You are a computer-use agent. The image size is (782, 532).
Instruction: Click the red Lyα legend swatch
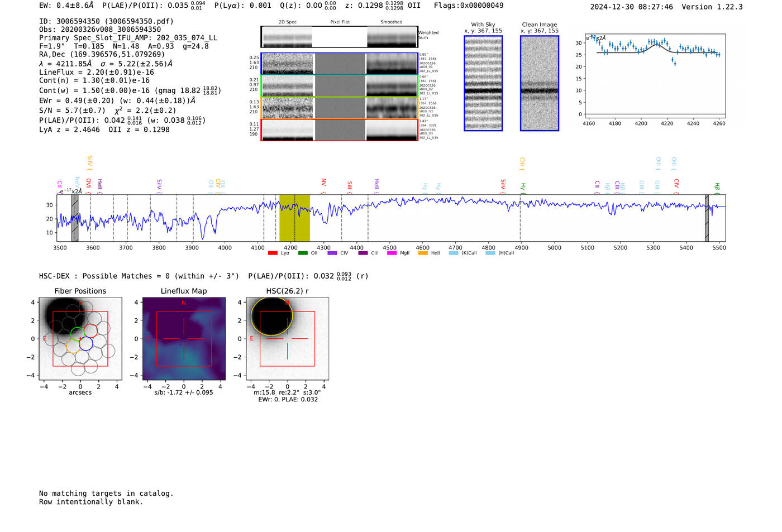click(273, 253)
